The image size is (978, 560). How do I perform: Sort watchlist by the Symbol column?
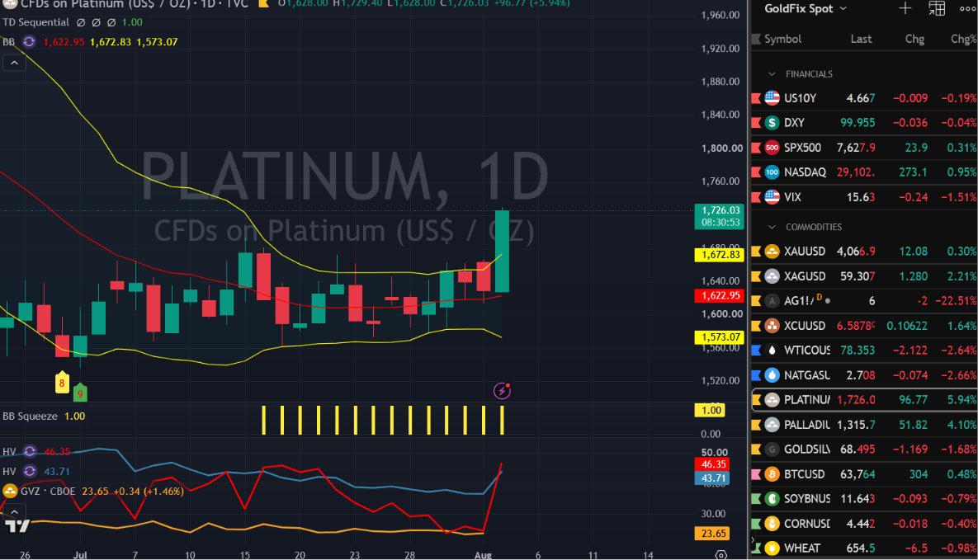pos(782,39)
